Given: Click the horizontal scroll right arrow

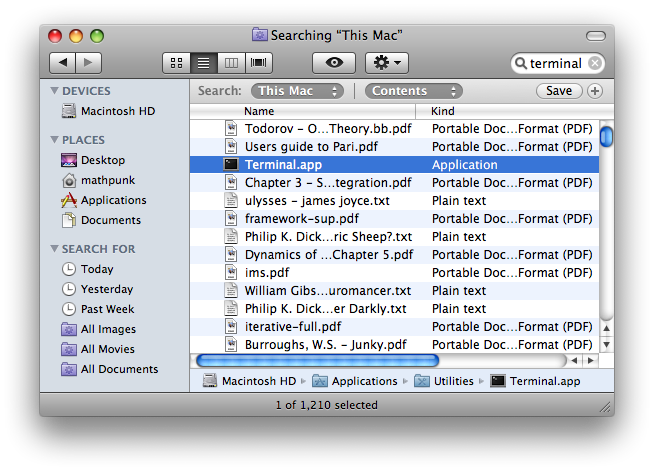Looking at the screenshot, I should [591, 361].
